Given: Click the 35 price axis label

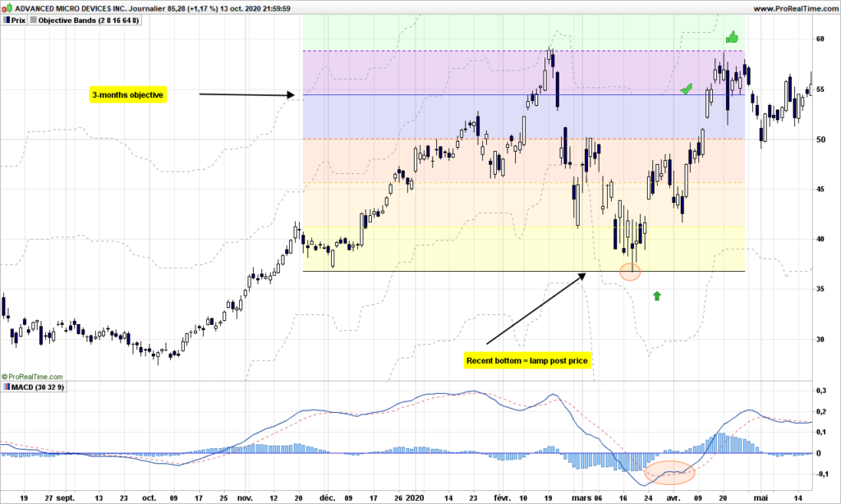Looking at the screenshot, I should (820, 289).
